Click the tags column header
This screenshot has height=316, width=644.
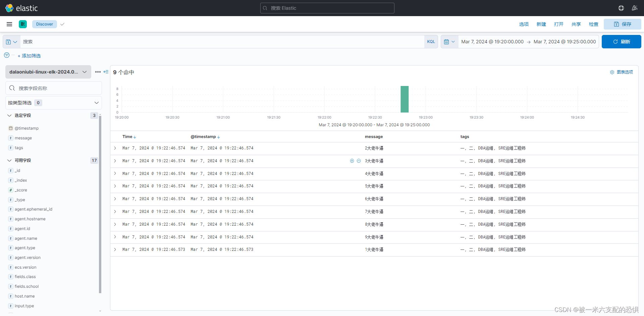465,137
